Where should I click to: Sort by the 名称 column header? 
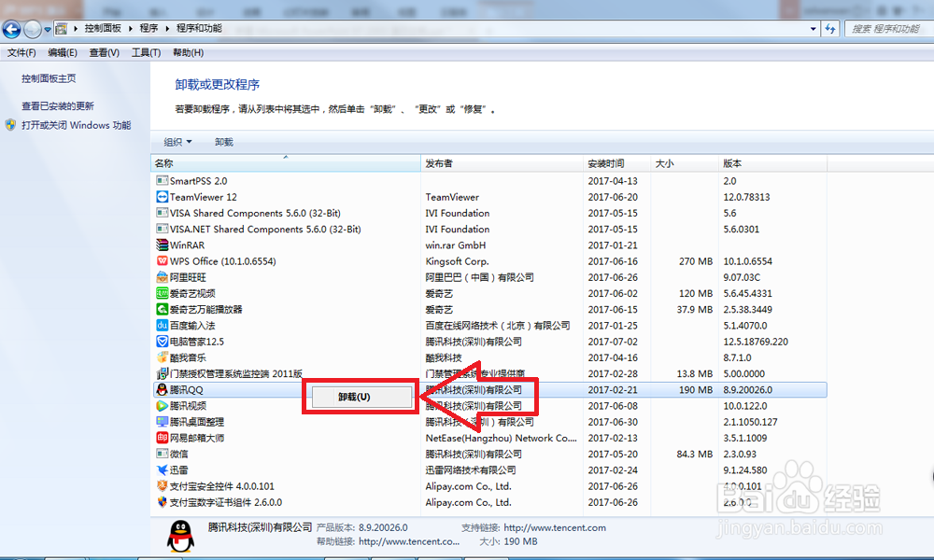pyautogui.click(x=285, y=163)
